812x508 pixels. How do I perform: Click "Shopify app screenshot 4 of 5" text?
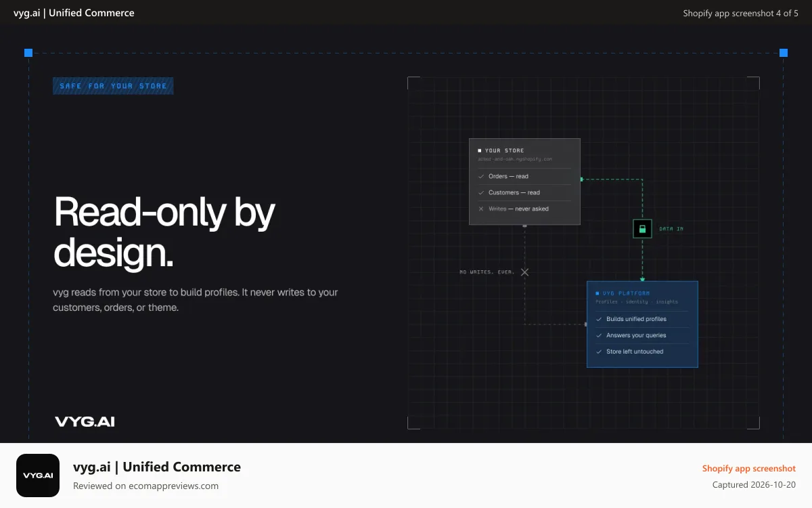[x=741, y=14]
